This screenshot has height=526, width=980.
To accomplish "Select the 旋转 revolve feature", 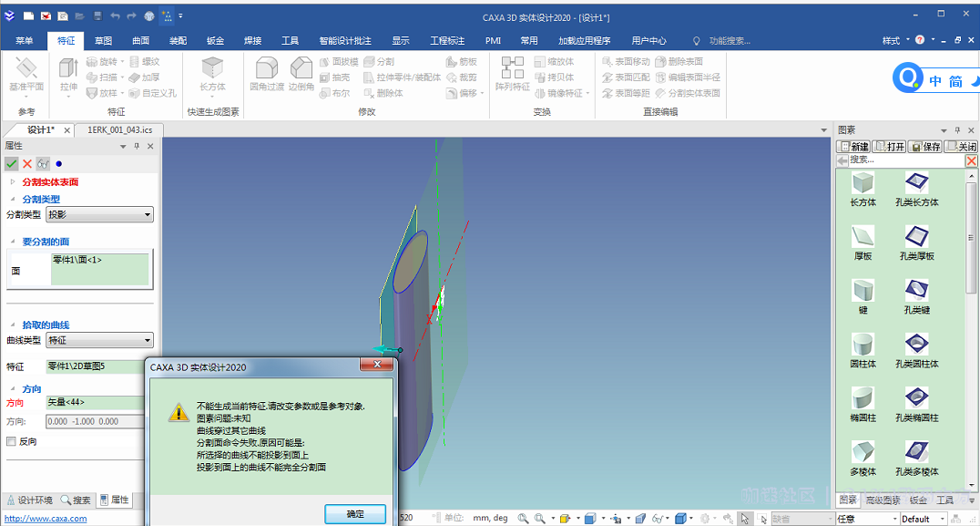I will pos(102,61).
